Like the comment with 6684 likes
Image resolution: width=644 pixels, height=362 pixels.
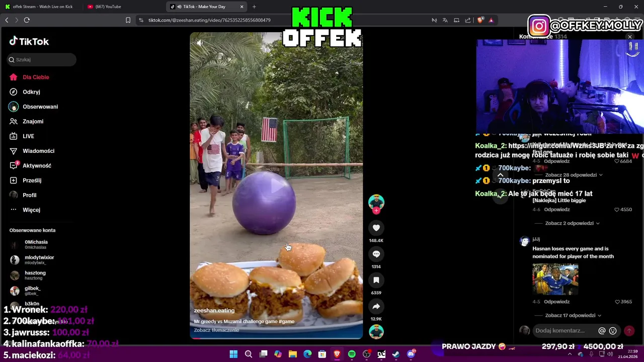(617, 161)
